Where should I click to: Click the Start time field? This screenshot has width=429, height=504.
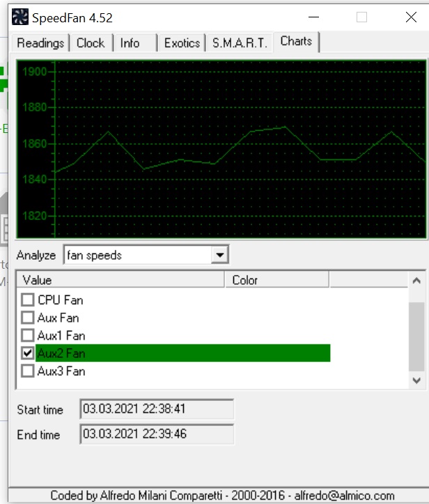pos(157,409)
